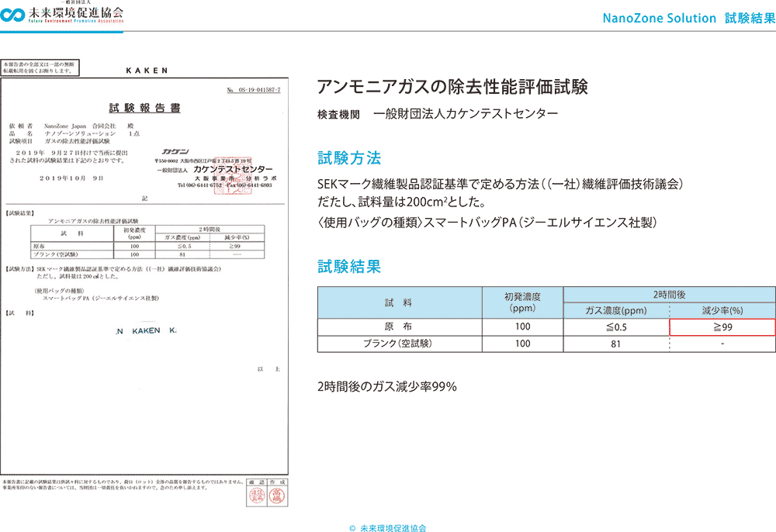The image size is (776, 532).
Task: Select the text 一般財団法人カケンテストセンター beside 検査機関
Action: point(466,114)
